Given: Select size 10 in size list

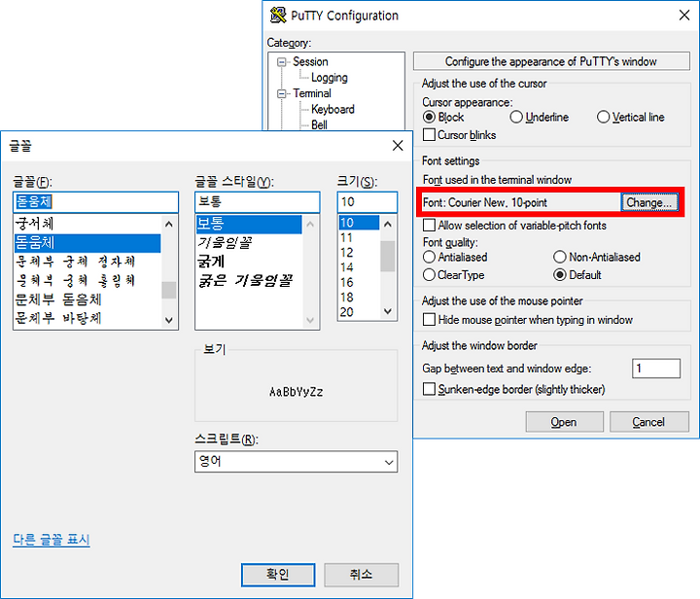Looking at the screenshot, I should coord(359,223).
